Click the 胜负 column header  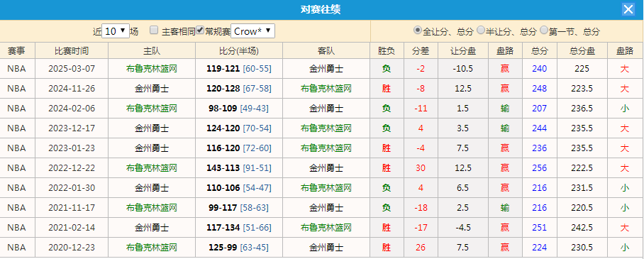[x=387, y=50]
